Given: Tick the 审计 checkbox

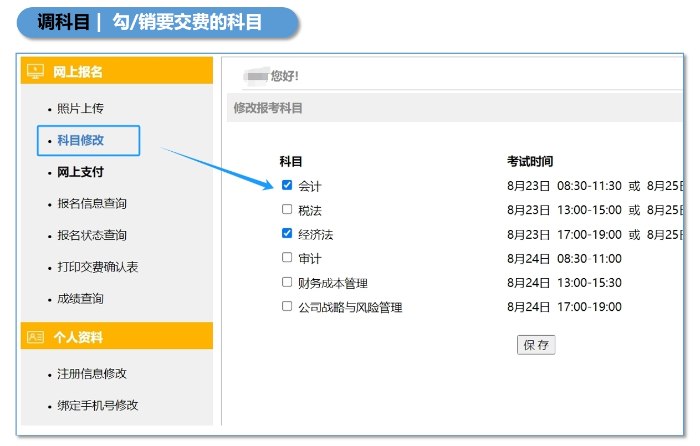Looking at the screenshot, I should pos(287,258).
